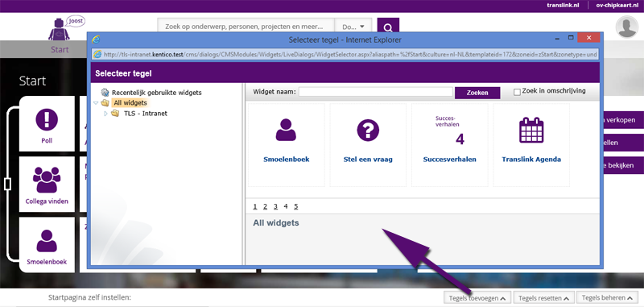Image resolution: width=644 pixels, height=307 pixels.
Task: Click the magnifier search button
Action: 388,27
